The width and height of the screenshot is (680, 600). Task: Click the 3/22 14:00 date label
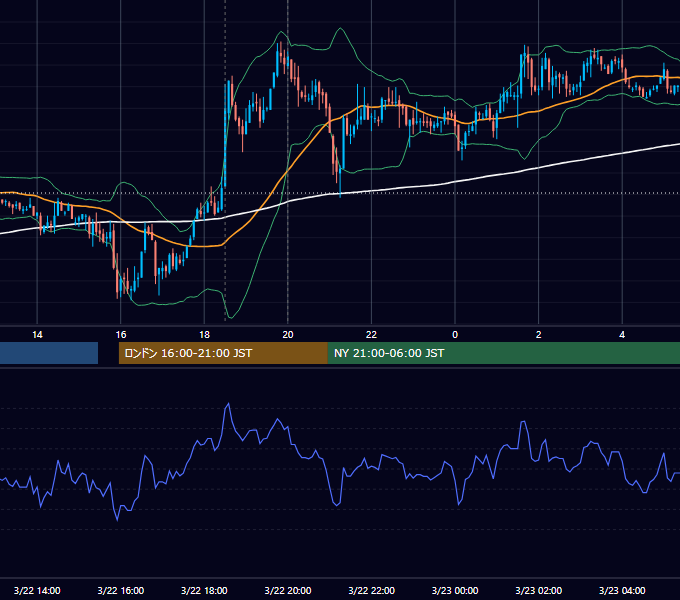[37, 590]
